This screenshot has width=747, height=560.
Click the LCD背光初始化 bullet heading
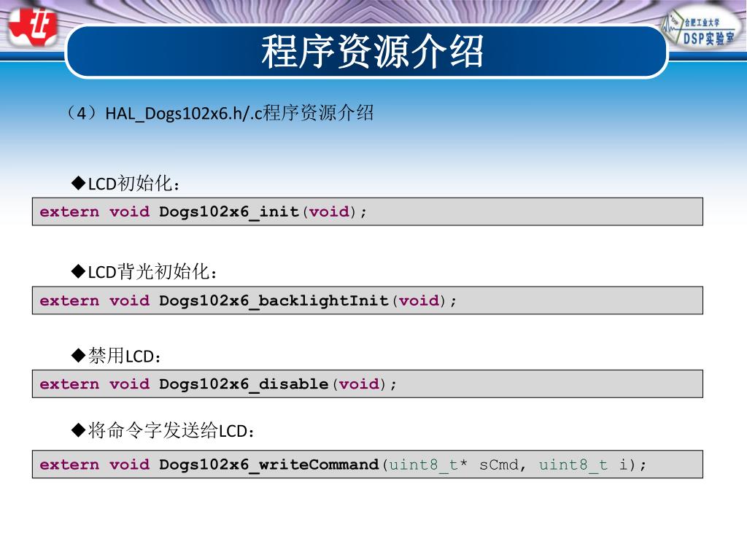coord(144,271)
